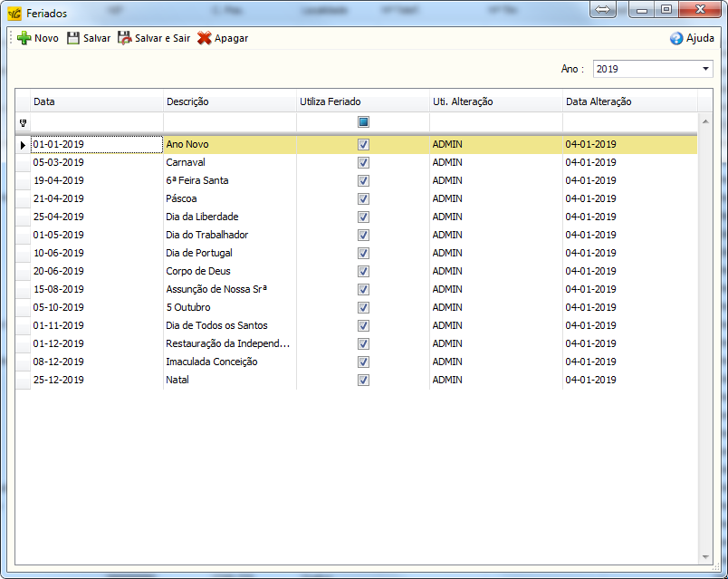
Task: Uncheck Utiliza Feriado for Páscoa row
Action: click(x=363, y=198)
